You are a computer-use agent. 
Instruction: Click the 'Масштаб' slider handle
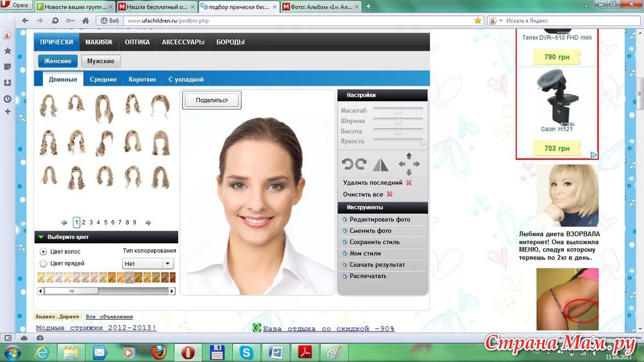click(x=398, y=111)
